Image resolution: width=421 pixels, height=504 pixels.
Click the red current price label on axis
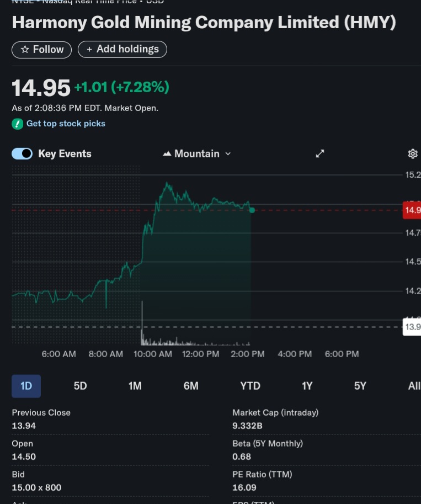[x=412, y=210]
